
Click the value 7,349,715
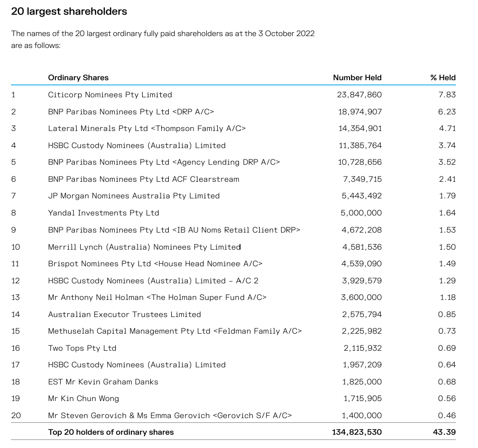(x=362, y=179)
